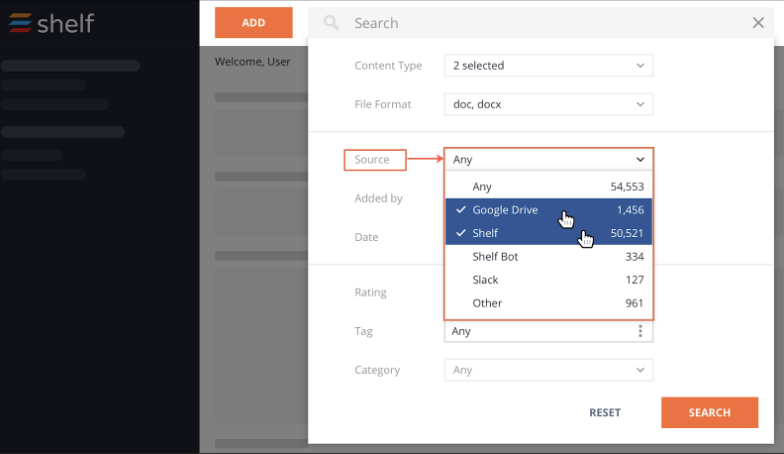Click the SEARCH button

(x=710, y=412)
